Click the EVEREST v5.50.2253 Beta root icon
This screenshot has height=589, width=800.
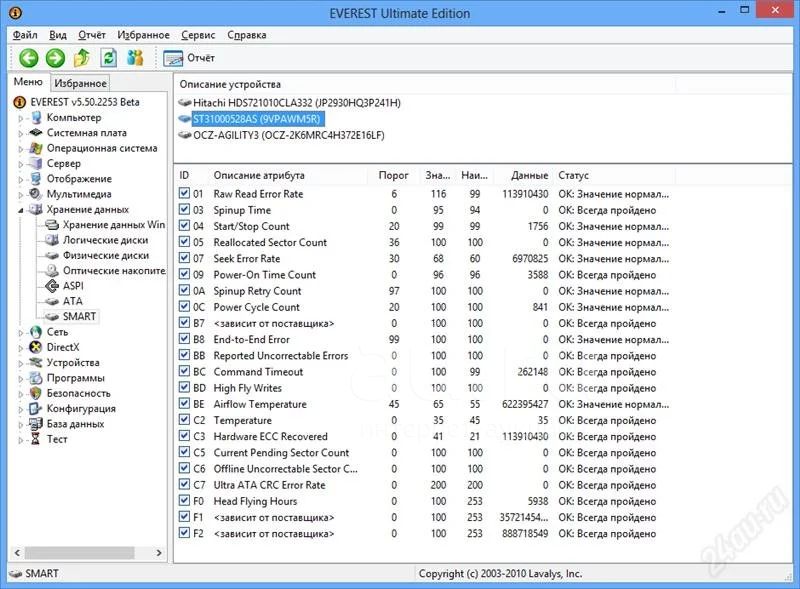click(x=19, y=102)
